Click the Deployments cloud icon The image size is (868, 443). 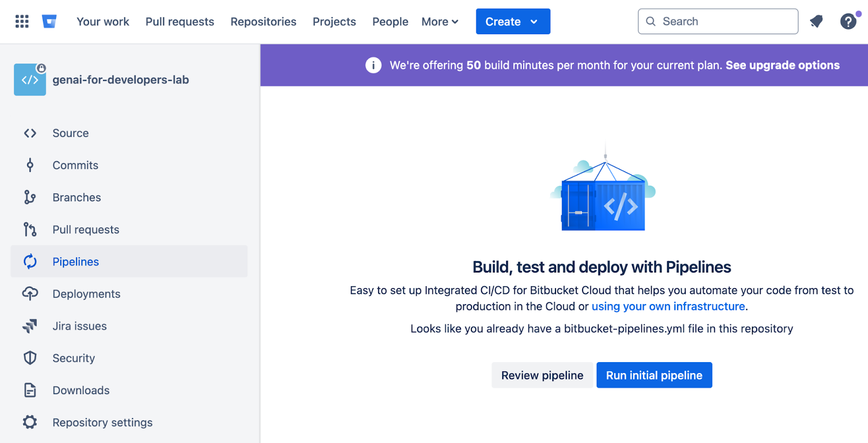coord(30,294)
